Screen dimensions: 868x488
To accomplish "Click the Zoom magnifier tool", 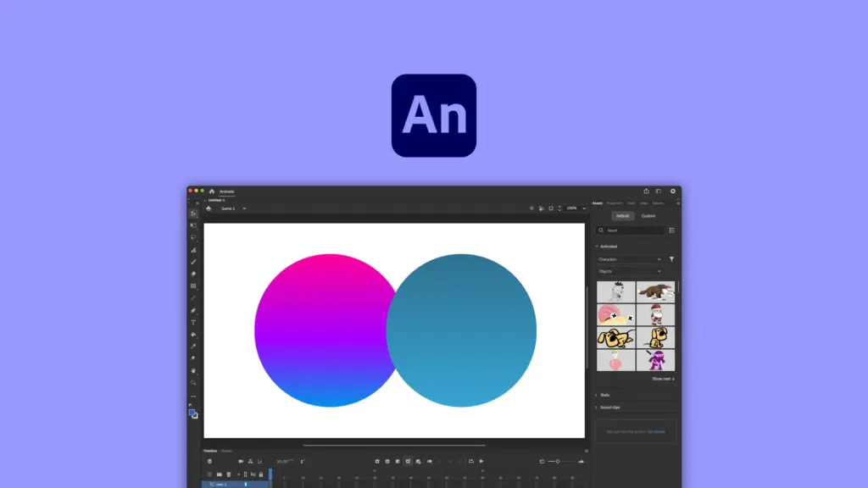I will point(193,382).
